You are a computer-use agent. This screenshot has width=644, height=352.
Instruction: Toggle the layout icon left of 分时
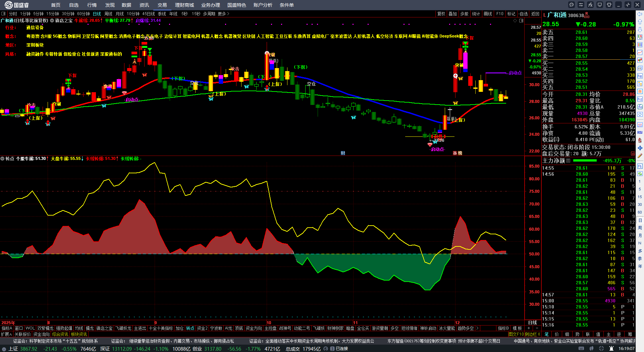[x=4, y=14]
